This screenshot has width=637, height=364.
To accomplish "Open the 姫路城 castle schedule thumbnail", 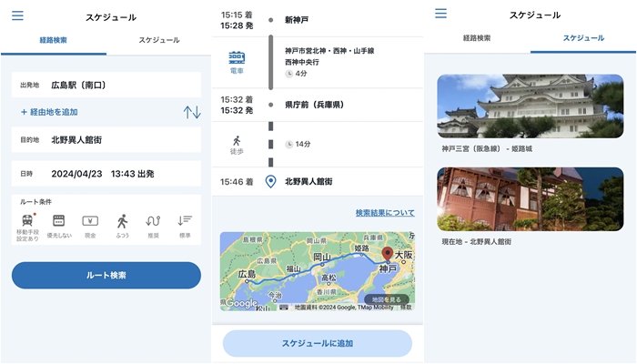I will coord(530,106).
